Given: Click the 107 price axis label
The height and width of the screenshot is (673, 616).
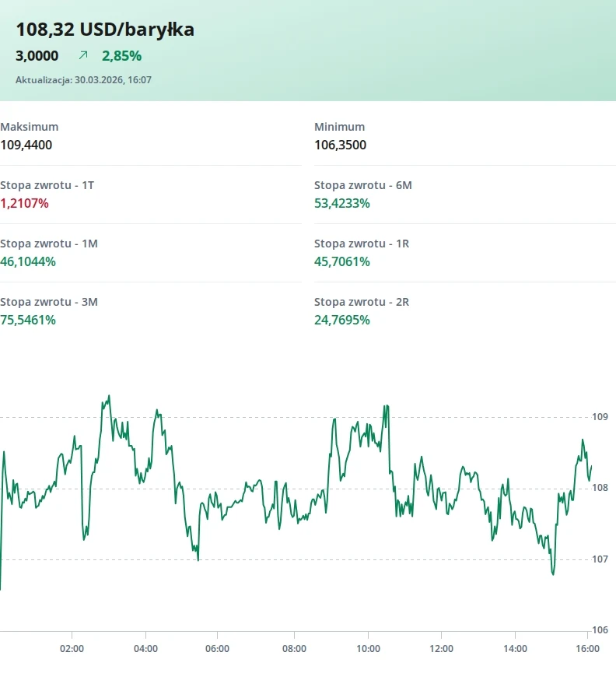Looking at the screenshot, I should tap(600, 559).
